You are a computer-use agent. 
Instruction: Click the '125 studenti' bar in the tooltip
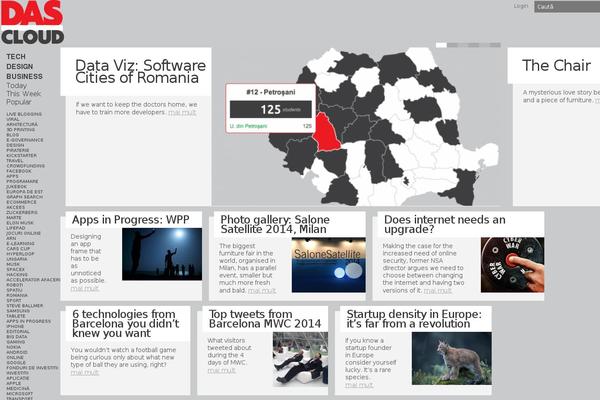click(271, 109)
